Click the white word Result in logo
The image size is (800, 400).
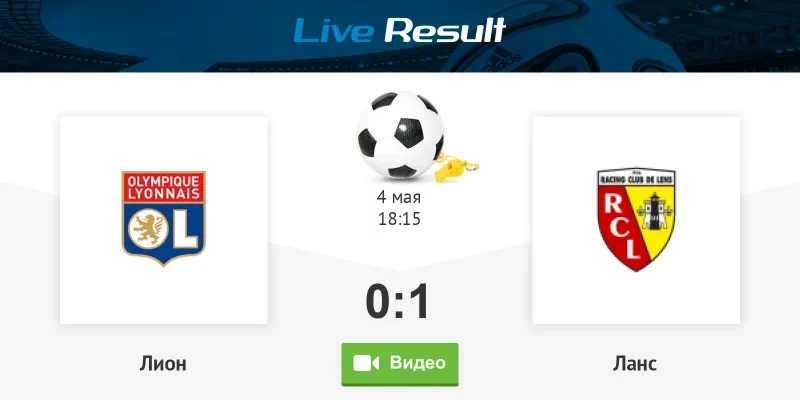pyautogui.click(x=445, y=30)
